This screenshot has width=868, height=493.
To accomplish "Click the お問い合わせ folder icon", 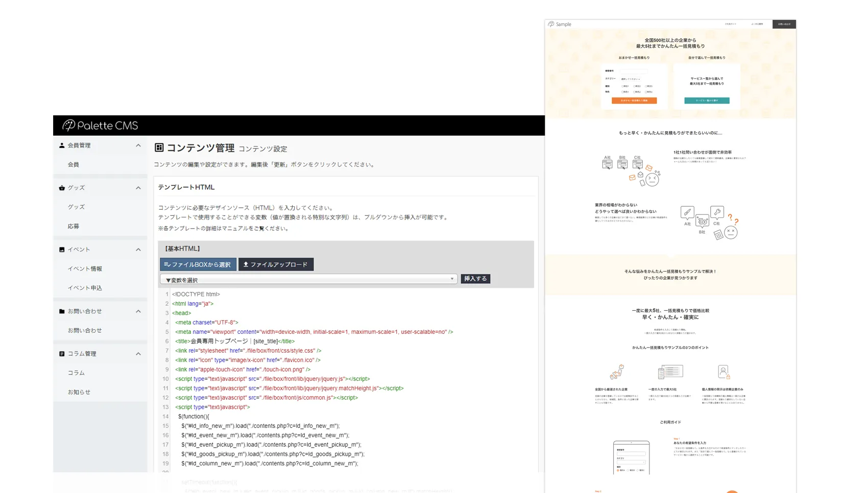I will click(61, 311).
